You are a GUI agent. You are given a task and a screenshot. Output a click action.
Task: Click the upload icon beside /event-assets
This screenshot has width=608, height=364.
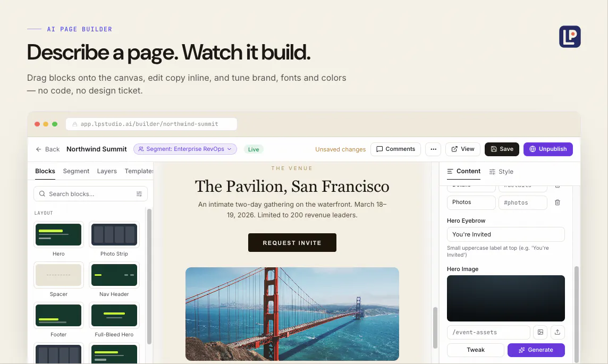[557, 332]
